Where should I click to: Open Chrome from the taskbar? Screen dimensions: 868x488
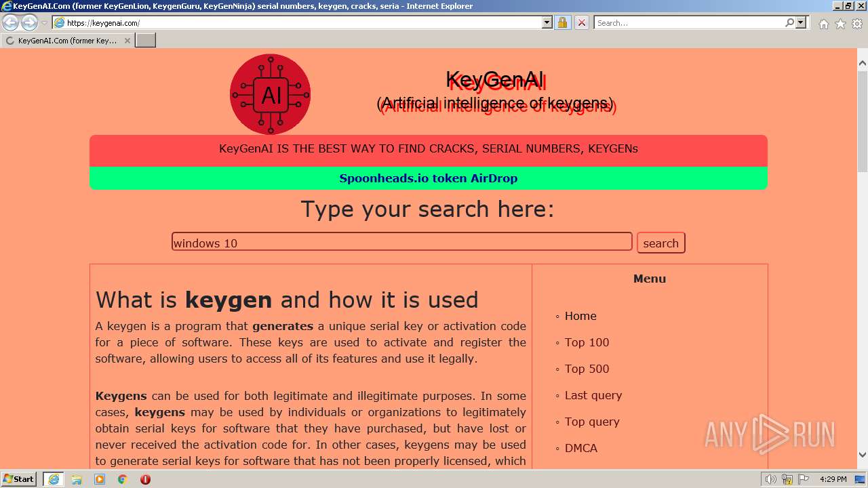pos(123,479)
